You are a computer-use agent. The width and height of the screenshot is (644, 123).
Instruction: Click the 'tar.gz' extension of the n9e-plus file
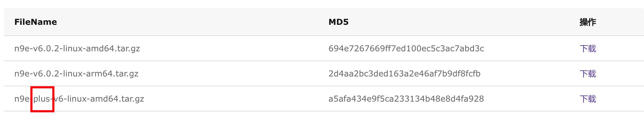(x=133, y=99)
